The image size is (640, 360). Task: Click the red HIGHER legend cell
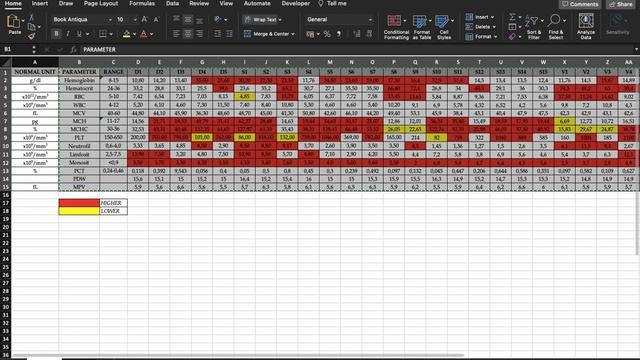pyautogui.click(x=79, y=203)
